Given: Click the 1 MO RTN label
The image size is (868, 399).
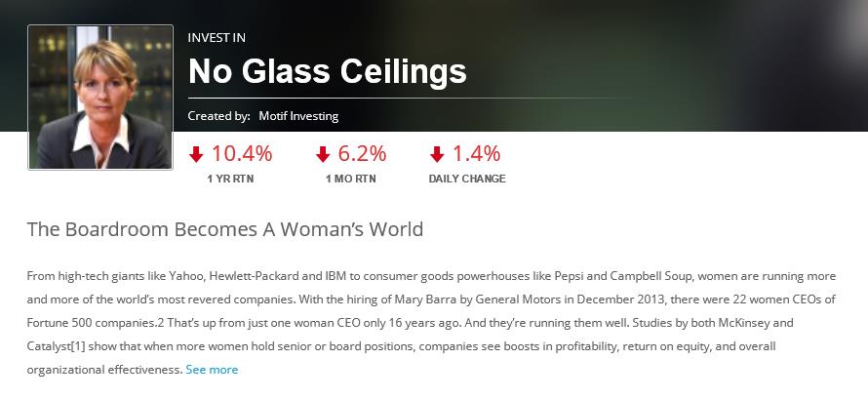Looking at the screenshot, I should coord(350,179).
